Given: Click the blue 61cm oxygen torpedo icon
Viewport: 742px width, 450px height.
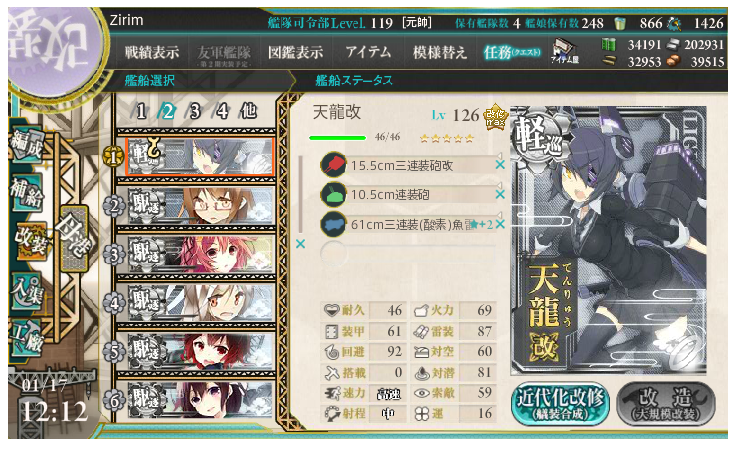Looking at the screenshot, I should pyautogui.click(x=333, y=224).
